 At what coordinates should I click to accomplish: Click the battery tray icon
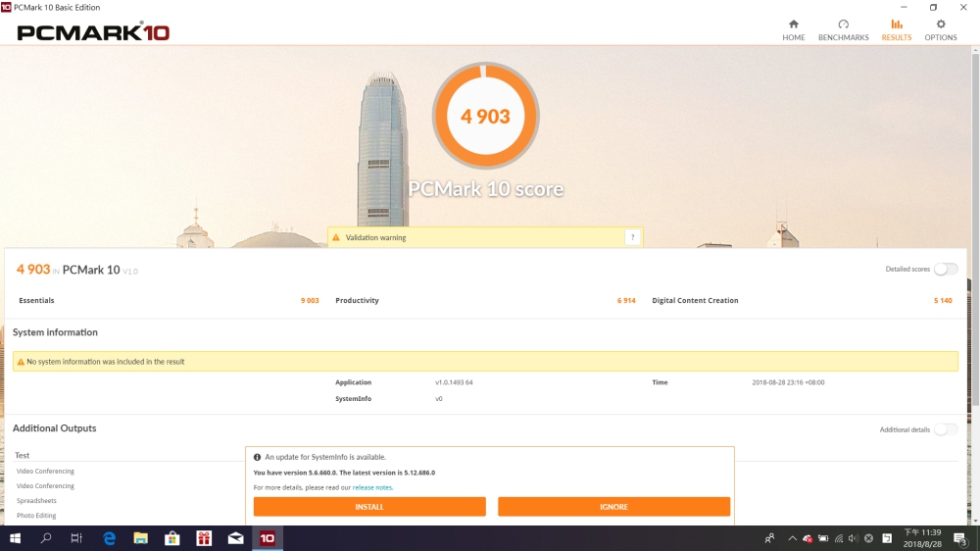(x=823, y=538)
